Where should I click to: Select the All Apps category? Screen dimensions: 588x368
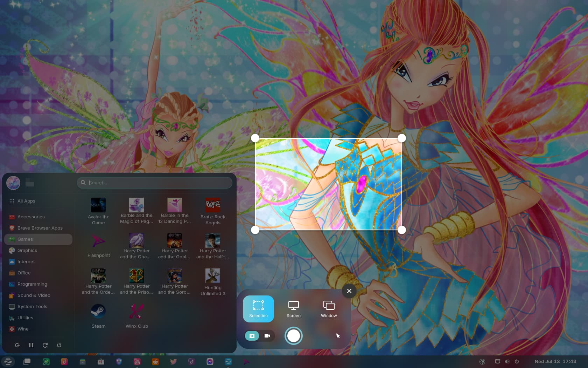[38, 201]
